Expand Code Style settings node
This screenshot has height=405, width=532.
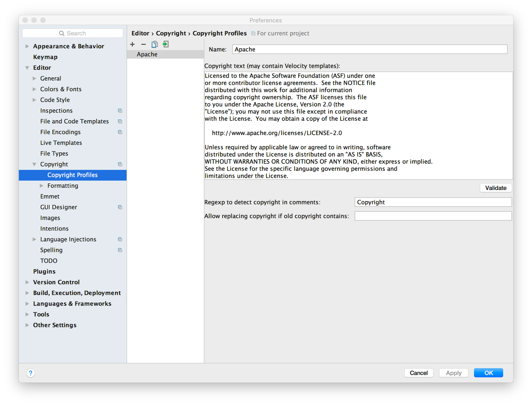(x=35, y=100)
